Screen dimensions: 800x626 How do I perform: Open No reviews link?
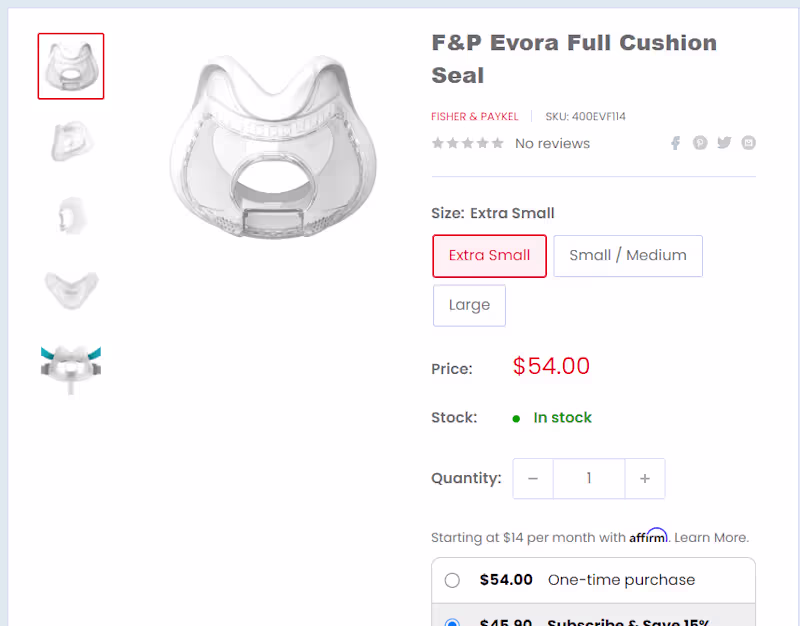(552, 144)
